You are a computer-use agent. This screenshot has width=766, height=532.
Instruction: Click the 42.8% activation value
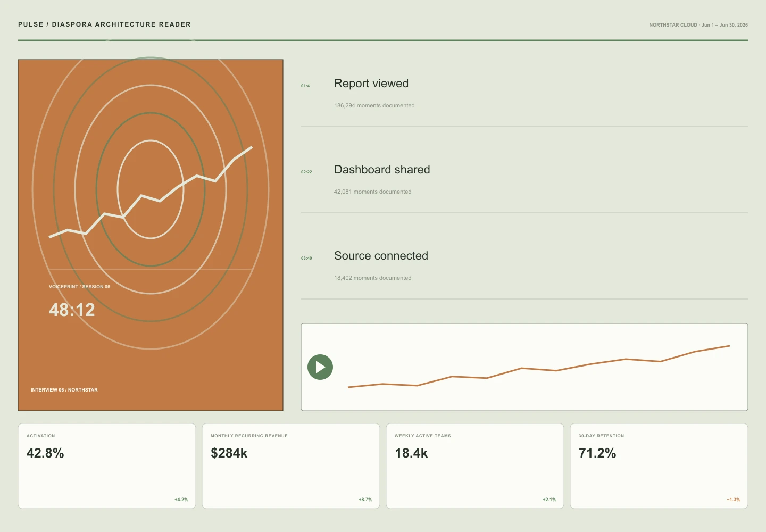[45, 453]
